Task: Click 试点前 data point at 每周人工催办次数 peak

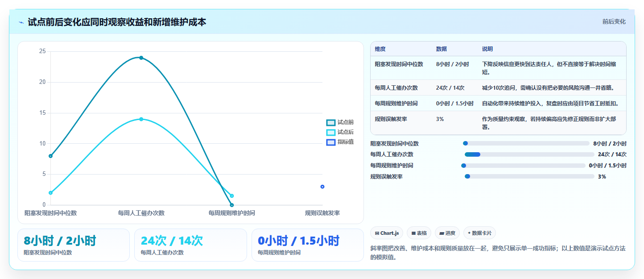Action: click(x=141, y=58)
